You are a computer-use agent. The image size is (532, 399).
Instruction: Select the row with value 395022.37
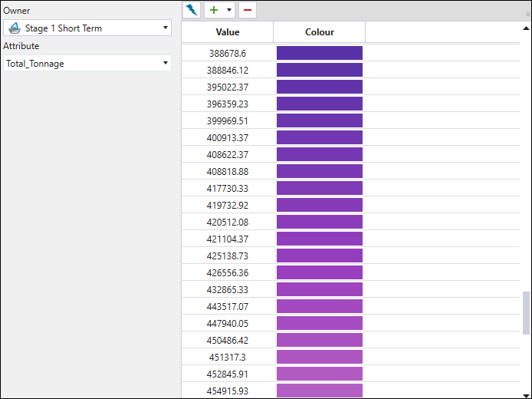(x=228, y=87)
